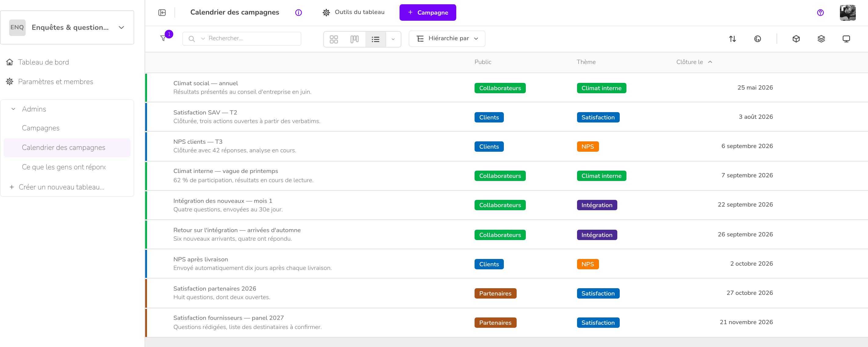Viewport: 868px width, 347px height.
Task: Click the Calendrier des campagnes page title
Action: [235, 12]
